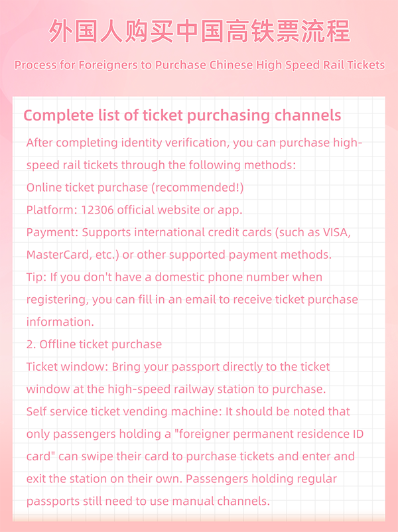
Task: Click the "2. Offline ticket purchase" line
Action: coord(94,344)
